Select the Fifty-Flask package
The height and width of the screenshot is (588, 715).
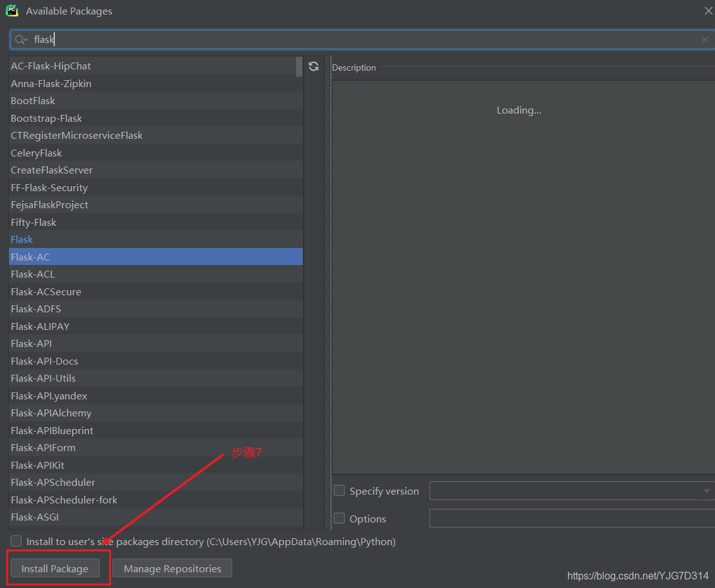156,222
